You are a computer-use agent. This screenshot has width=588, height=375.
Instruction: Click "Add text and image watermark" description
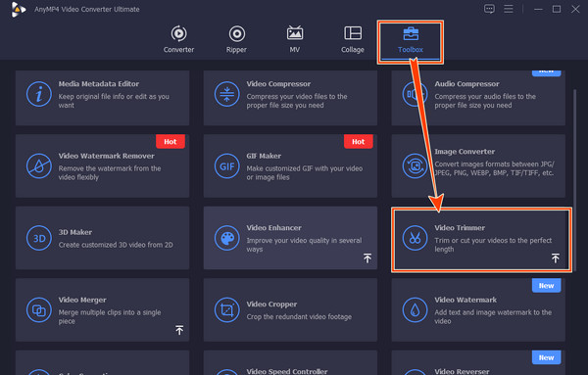point(493,316)
